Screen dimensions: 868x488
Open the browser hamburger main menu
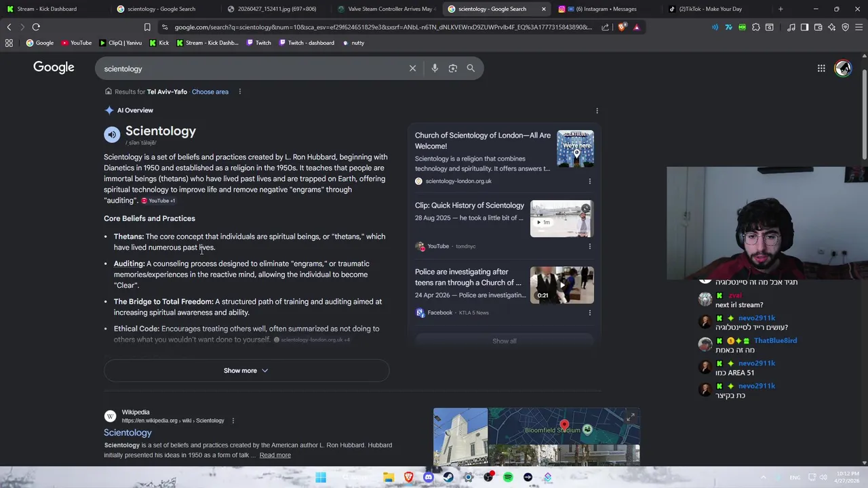tap(859, 27)
